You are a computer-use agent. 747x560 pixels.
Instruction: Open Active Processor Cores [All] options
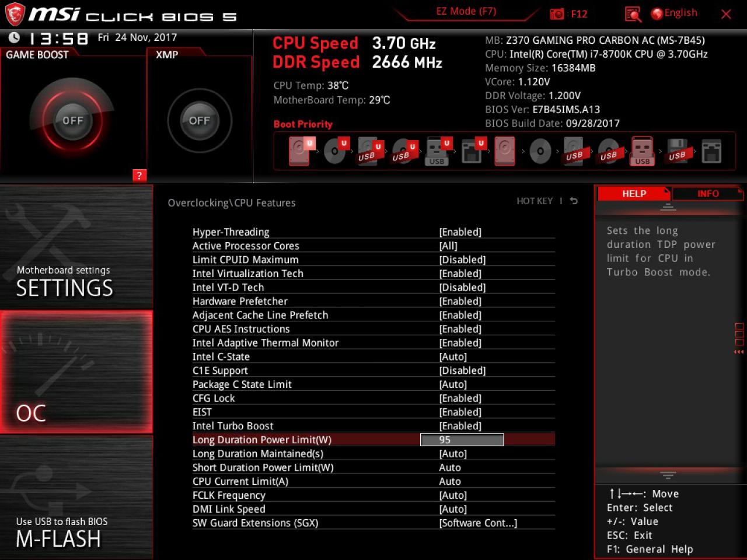(x=448, y=246)
